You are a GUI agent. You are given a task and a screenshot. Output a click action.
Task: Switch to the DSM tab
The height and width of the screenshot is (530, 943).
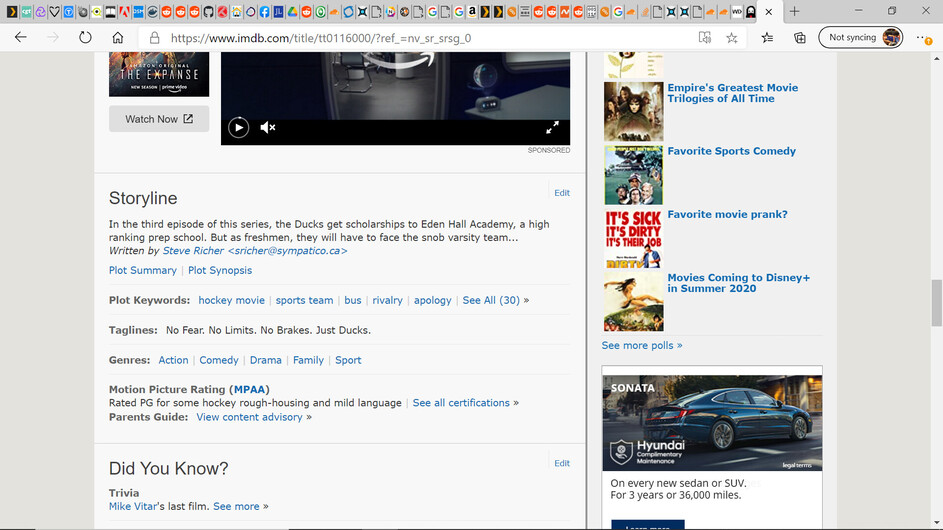pos(138,11)
